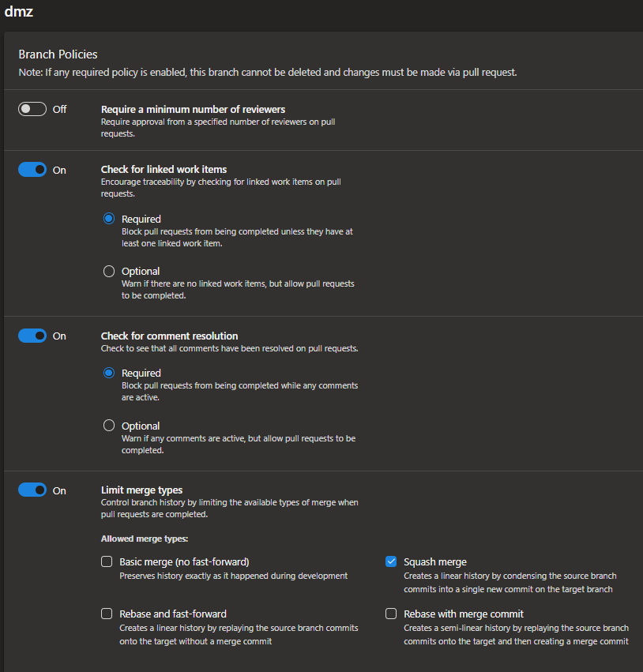Click the Branch Policies heading
This screenshot has width=643, height=672.
(58, 54)
